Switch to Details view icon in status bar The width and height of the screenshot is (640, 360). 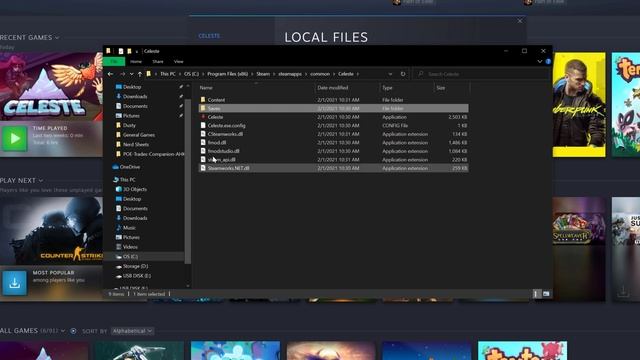click(x=537, y=294)
